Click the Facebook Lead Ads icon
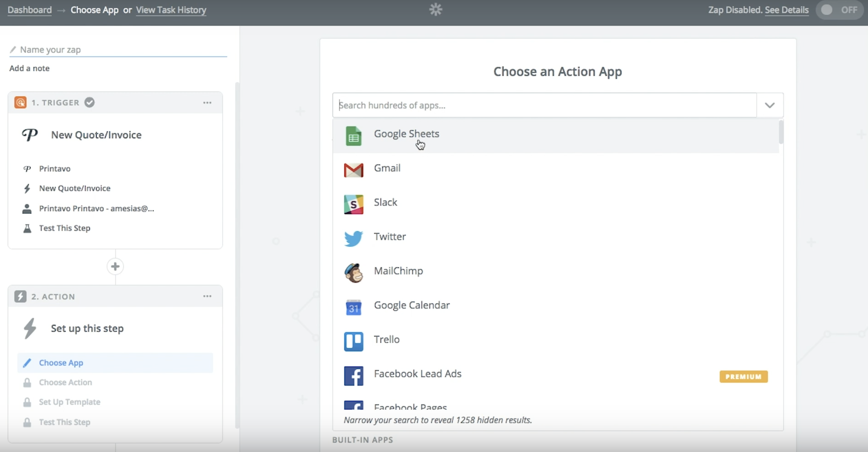 pos(353,376)
